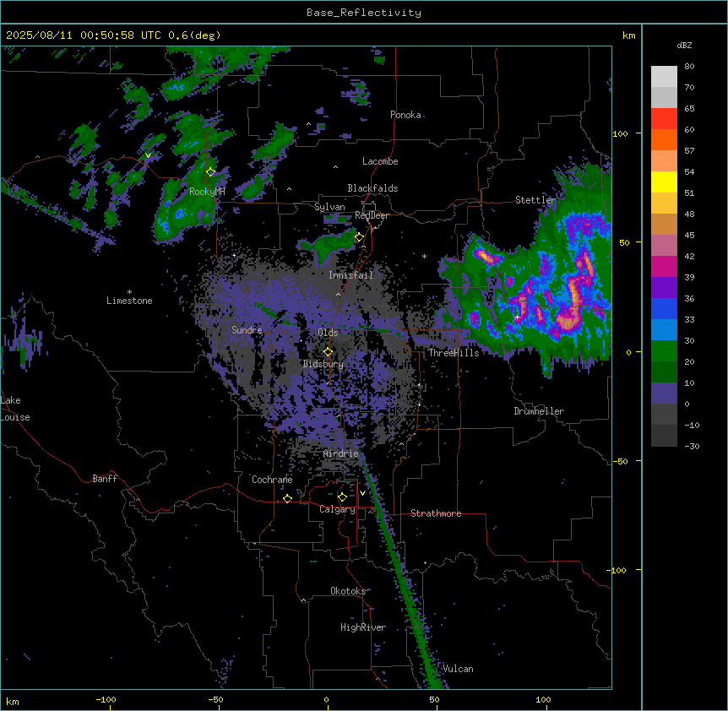
Task: Click the Olds city label
Action: tap(328, 333)
